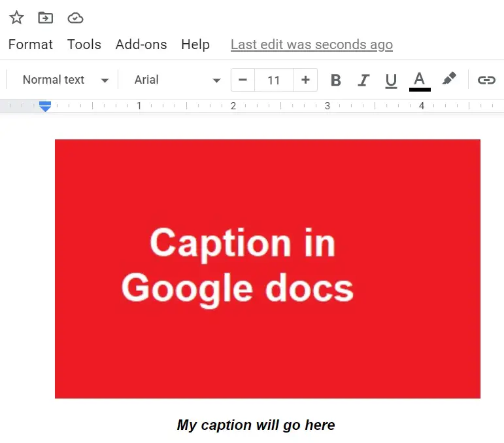The height and width of the screenshot is (443, 504).
Task: Open the Arial font dropdown
Action: 177,80
